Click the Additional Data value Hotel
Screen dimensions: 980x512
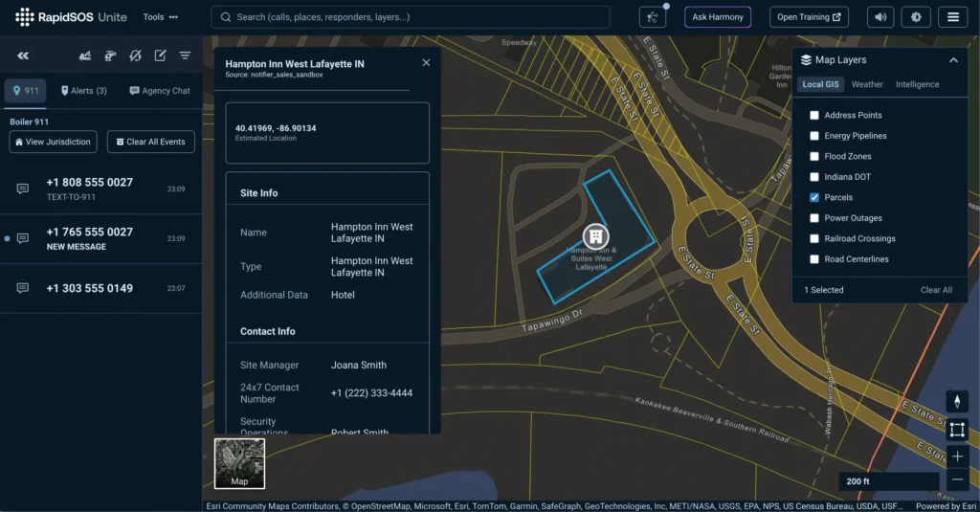tap(343, 295)
